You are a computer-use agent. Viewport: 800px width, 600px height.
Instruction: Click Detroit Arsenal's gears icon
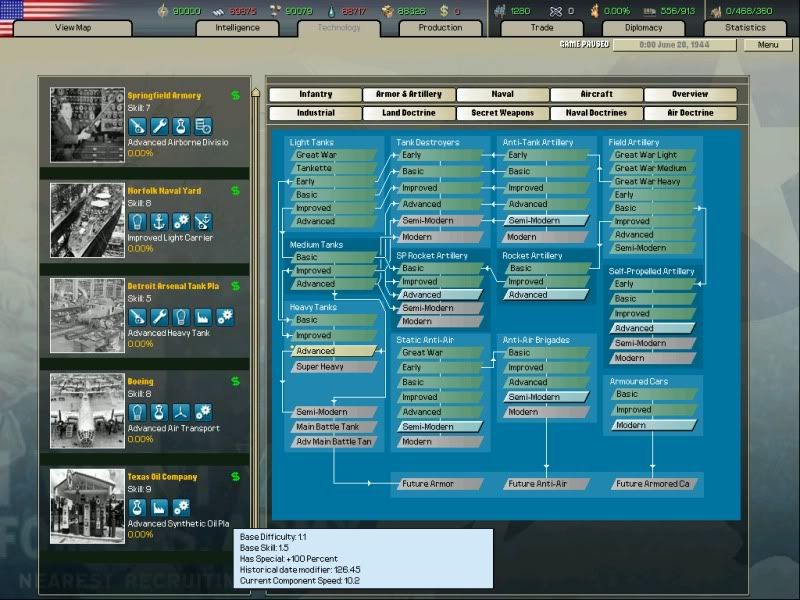(x=225, y=317)
